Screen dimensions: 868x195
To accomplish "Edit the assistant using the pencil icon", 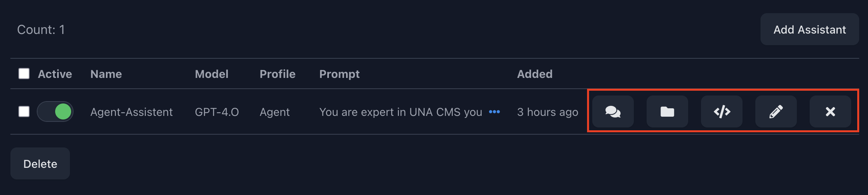I will [x=776, y=111].
